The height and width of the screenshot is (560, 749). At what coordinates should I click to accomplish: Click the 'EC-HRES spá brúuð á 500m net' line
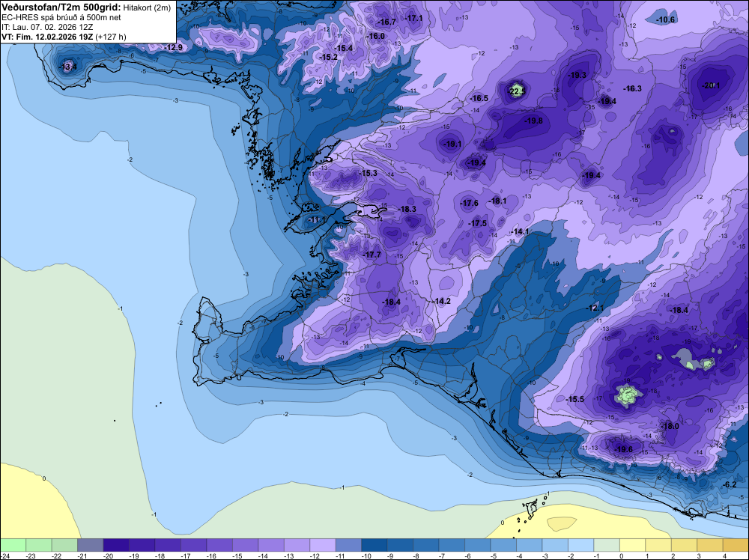61,17
